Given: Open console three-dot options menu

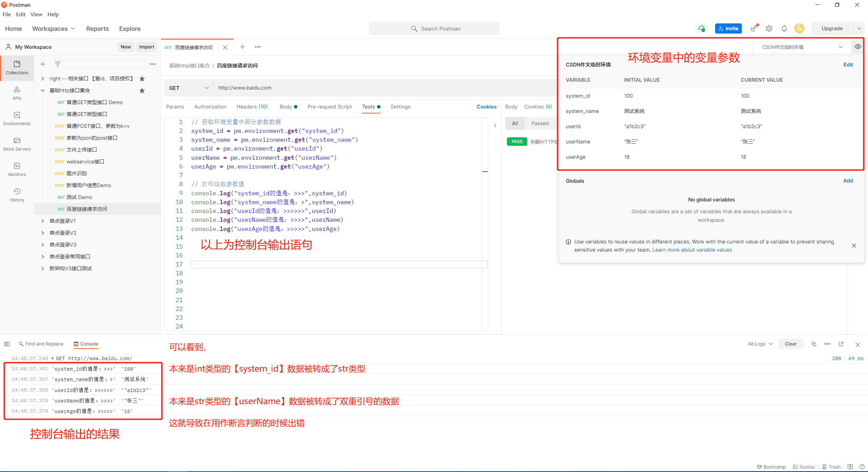Looking at the screenshot, I should tap(827, 344).
